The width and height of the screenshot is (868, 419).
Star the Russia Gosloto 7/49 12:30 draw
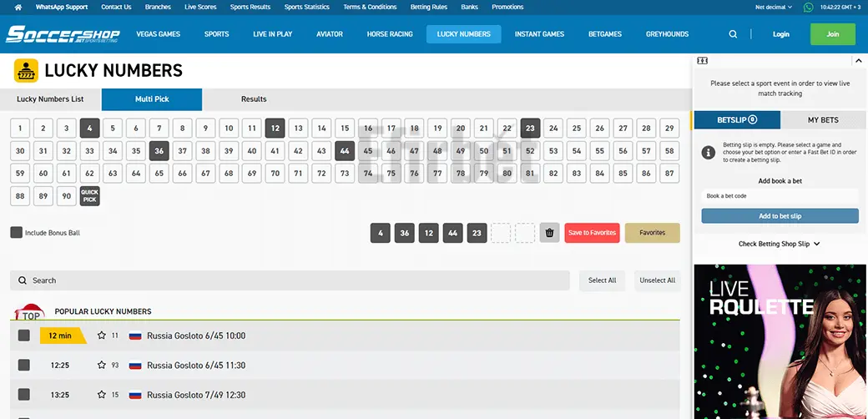(101, 395)
